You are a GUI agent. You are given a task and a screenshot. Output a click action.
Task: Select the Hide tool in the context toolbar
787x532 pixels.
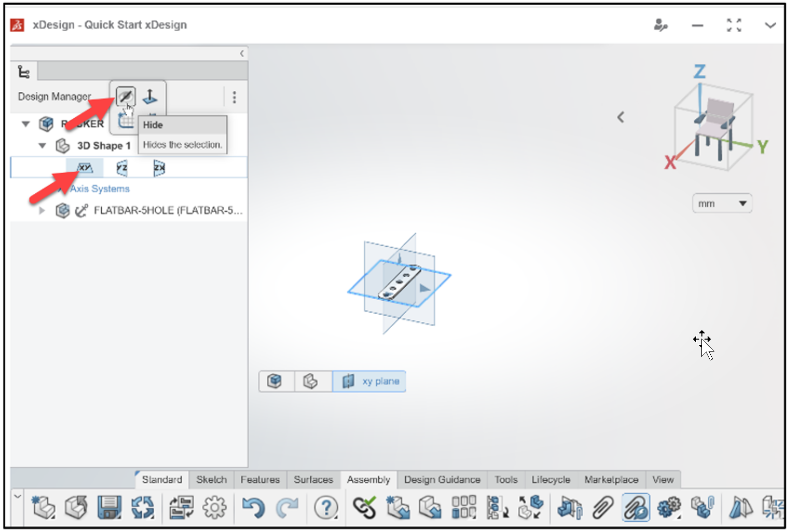(x=126, y=96)
